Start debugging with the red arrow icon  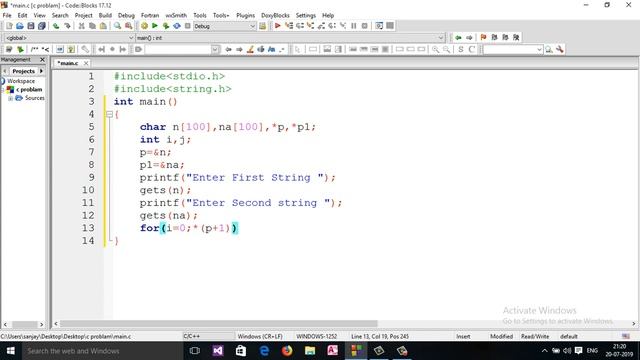[x=278, y=26]
